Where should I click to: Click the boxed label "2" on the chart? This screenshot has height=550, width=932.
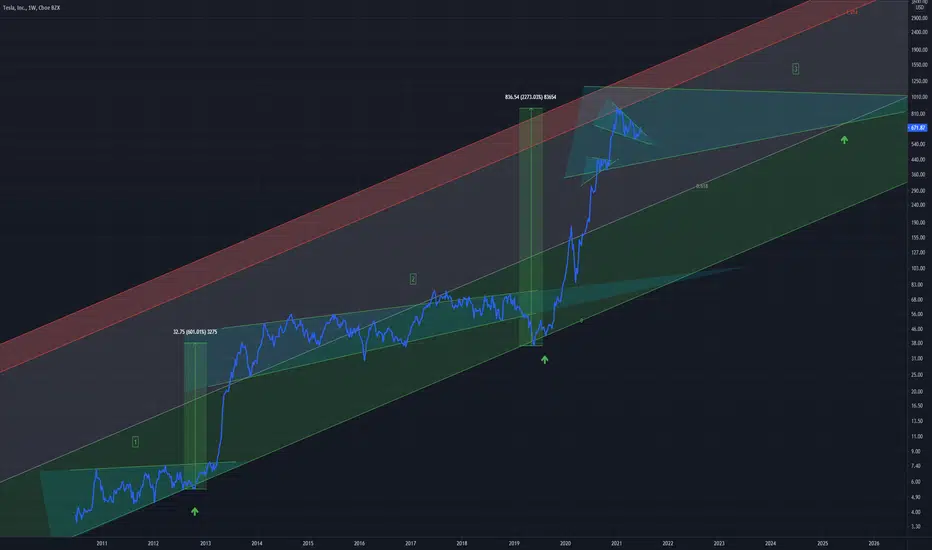click(413, 279)
